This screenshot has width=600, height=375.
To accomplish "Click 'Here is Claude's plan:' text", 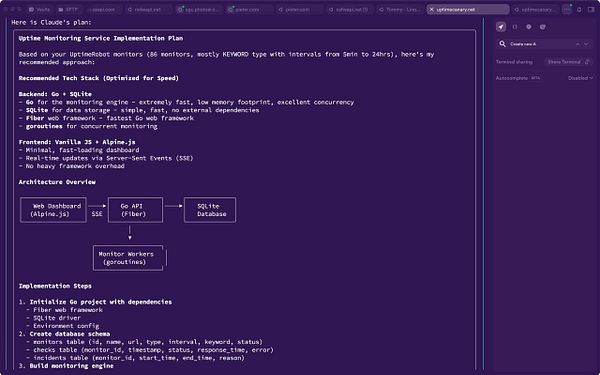I will 51,22.
